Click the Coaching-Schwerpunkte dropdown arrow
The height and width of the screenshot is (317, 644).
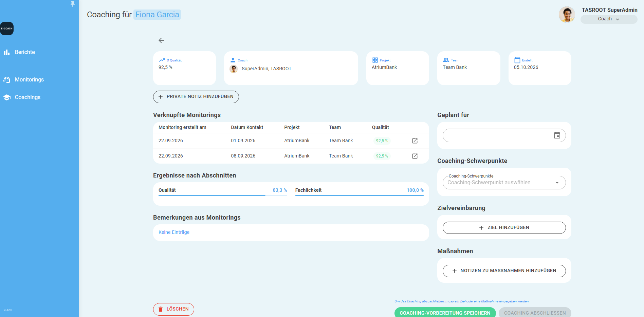pos(557,183)
